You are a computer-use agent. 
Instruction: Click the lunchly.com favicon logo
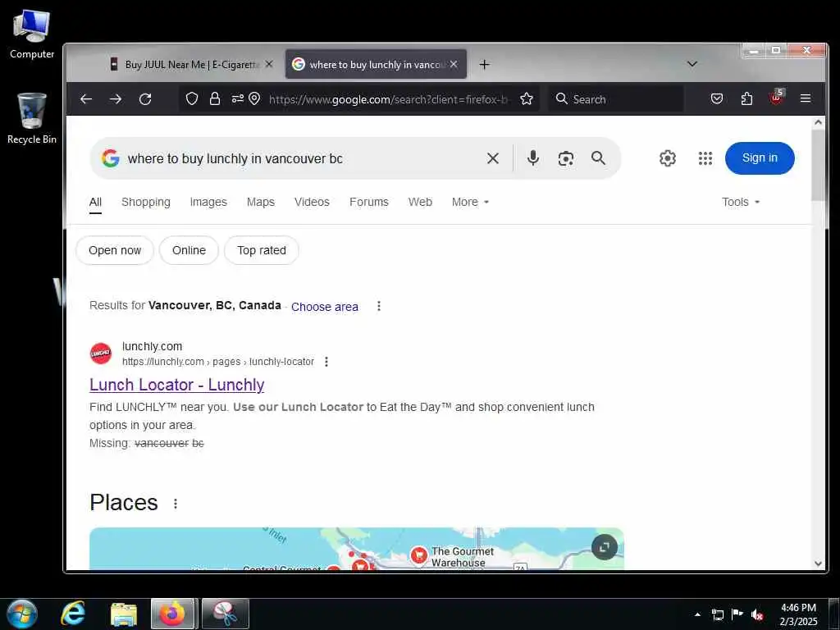coord(101,354)
